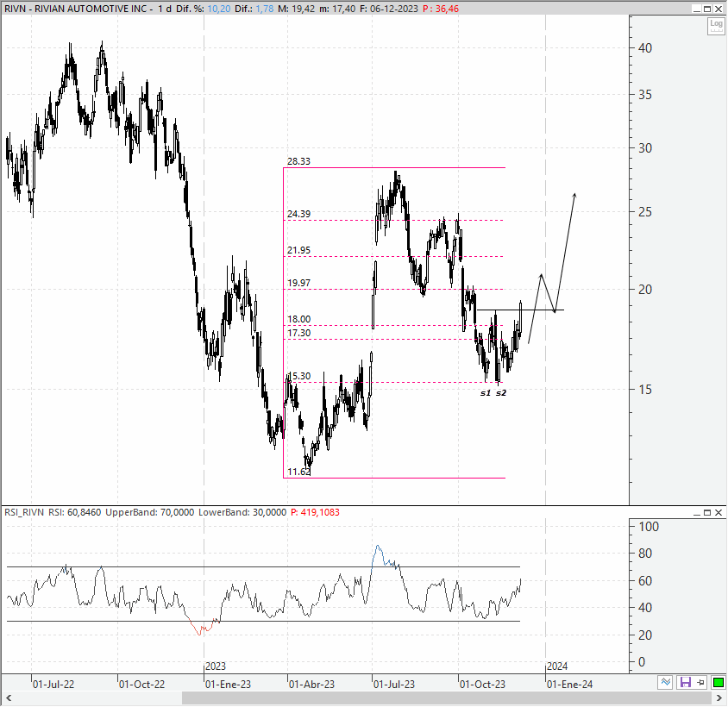
Task: Click the overlay indicators zigzag icon
Action: (x=665, y=682)
